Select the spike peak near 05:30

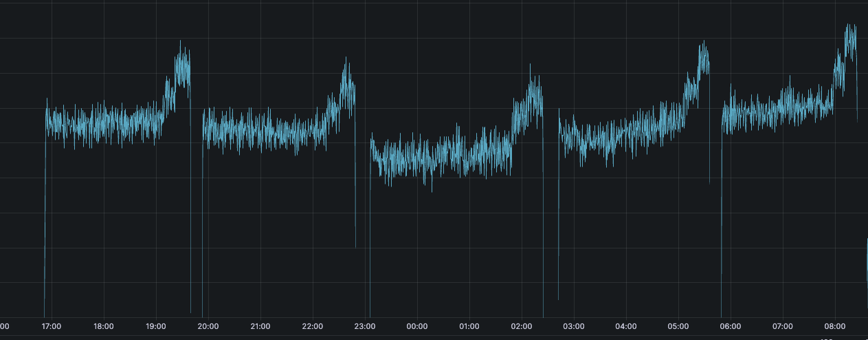pos(704,41)
